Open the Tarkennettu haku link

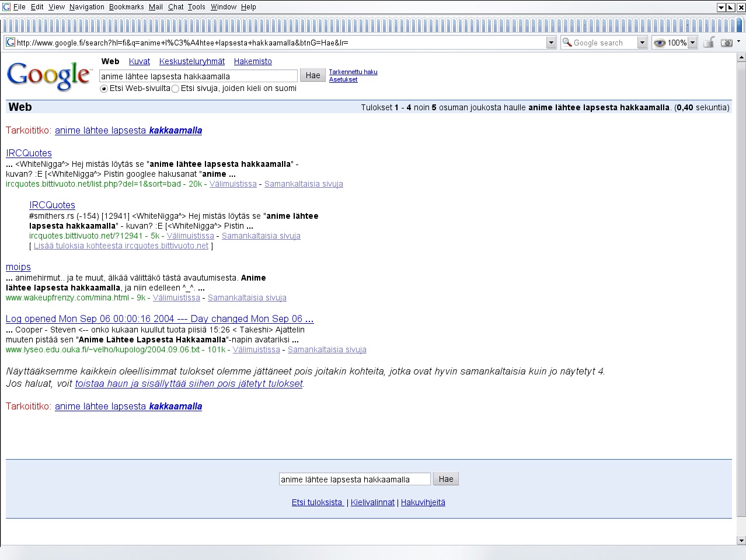click(x=353, y=72)
